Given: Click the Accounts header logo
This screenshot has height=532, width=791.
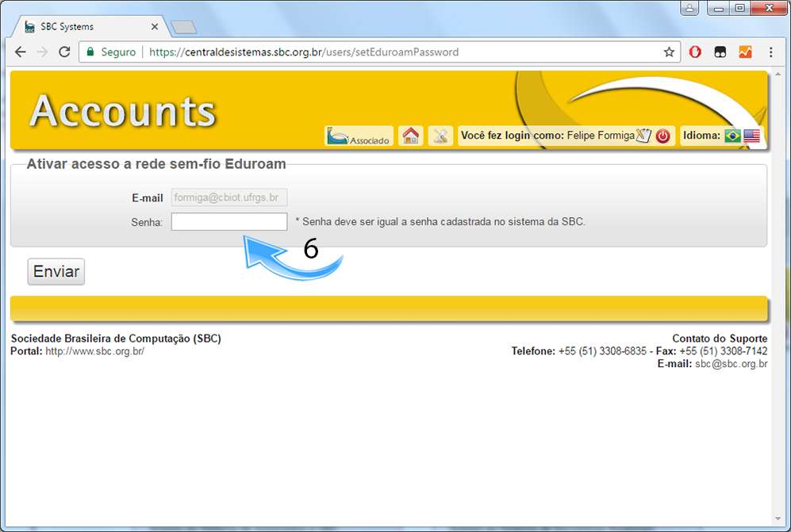Looking at the screenshot, I should coord(123,111).
